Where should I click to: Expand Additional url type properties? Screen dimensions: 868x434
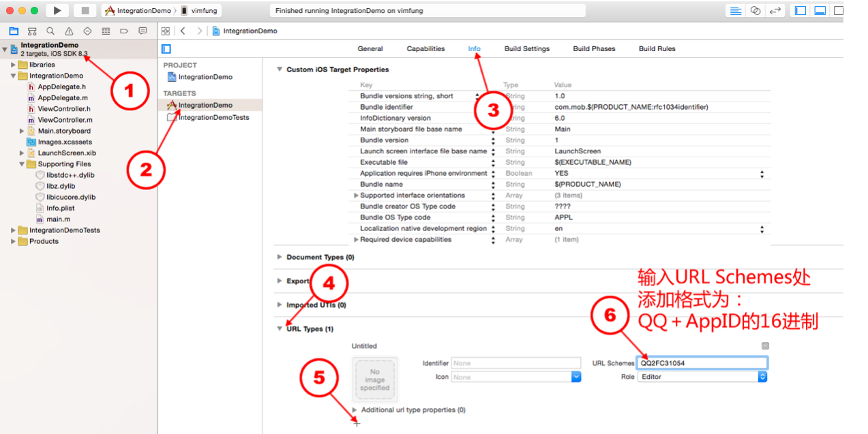coord(355,410)
